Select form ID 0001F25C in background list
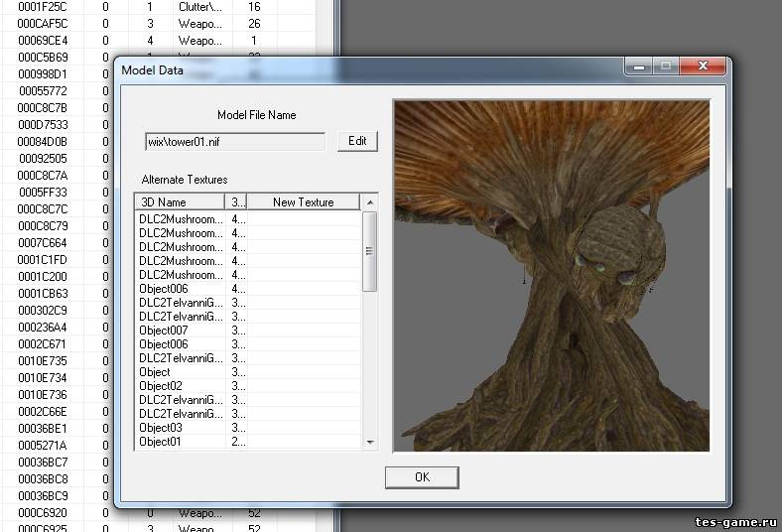 42,7
